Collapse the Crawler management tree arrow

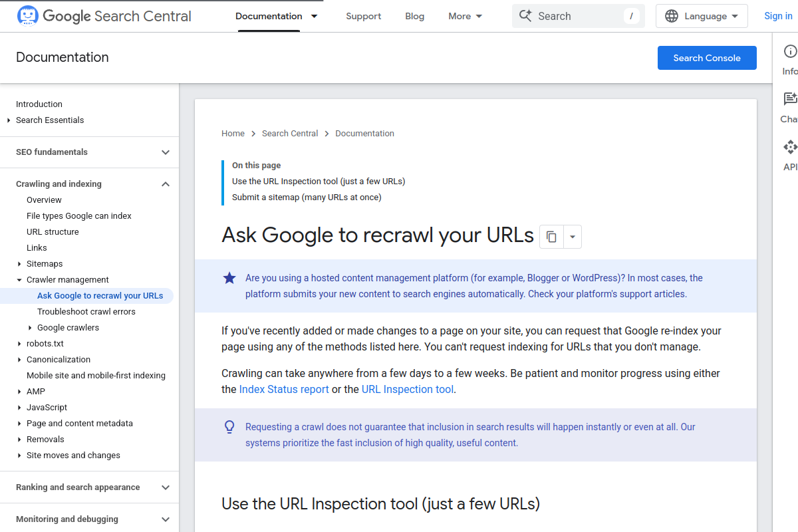coord(19,280)
